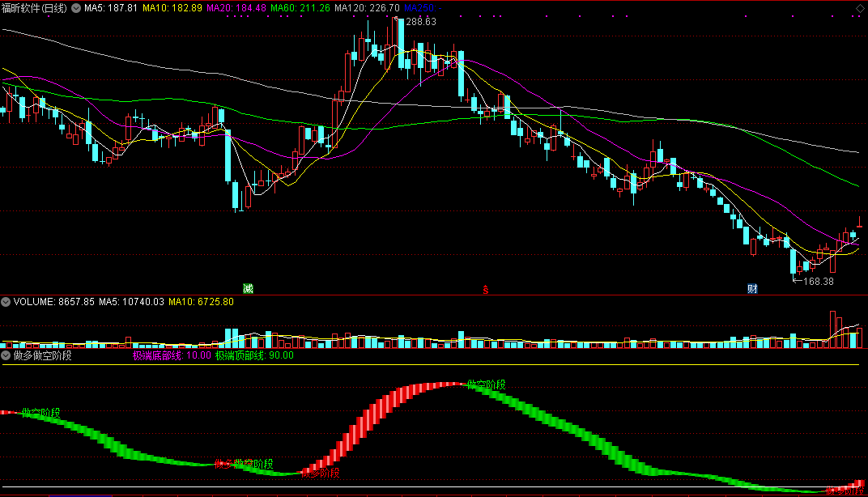Click the diamond icon at top right corner
This screenshot has width=868, height=497.
point(860,8)
